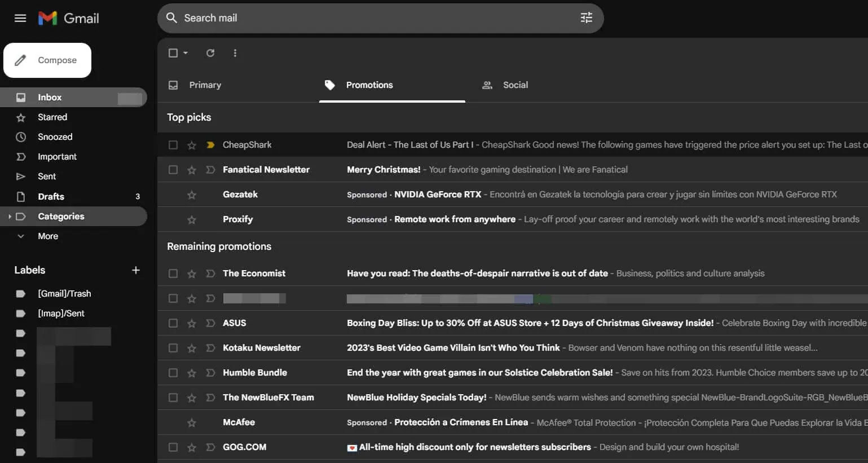Star The Economist email

pos(192,274)
